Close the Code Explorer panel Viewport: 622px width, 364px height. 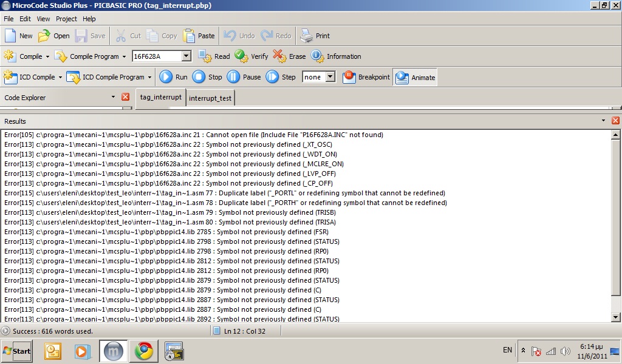pos(125,97)
